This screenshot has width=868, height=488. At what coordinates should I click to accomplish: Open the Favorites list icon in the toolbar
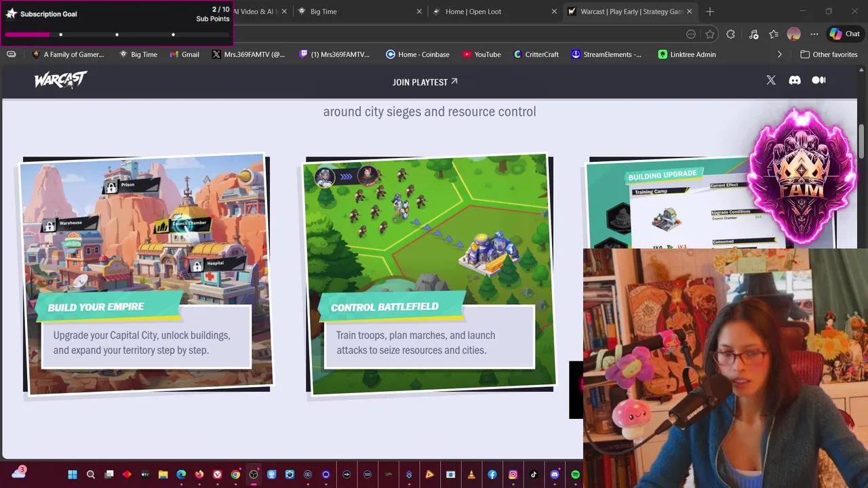point(774,34)
